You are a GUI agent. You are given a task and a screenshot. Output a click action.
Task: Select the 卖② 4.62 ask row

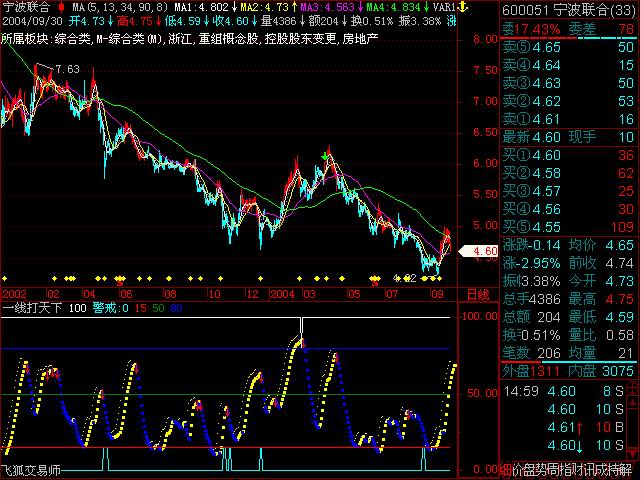click(568, 101)
